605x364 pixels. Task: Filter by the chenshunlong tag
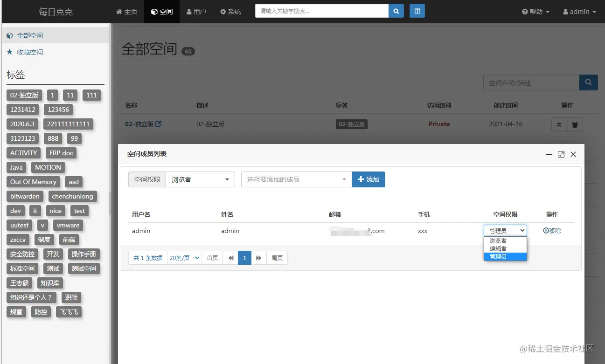pyautogui.click(x=73, y=196)
